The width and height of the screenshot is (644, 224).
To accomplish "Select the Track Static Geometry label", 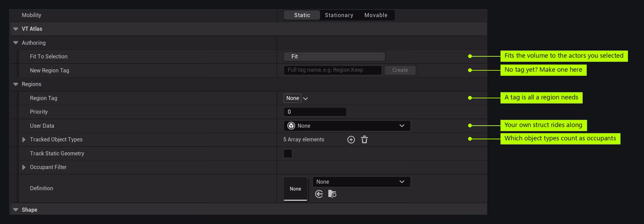I will tap(57, 153).
